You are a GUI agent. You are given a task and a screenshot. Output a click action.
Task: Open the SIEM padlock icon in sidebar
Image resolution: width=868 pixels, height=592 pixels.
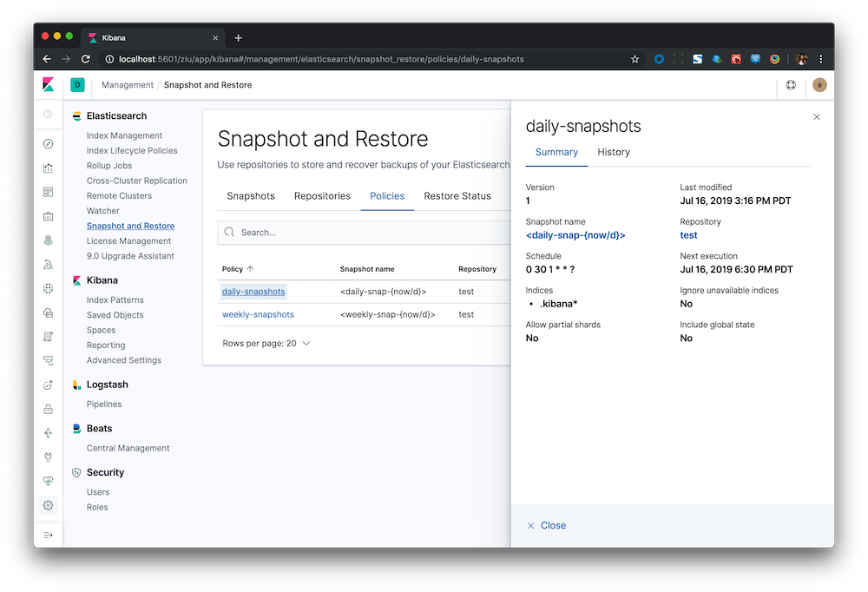tap(48, 409)
